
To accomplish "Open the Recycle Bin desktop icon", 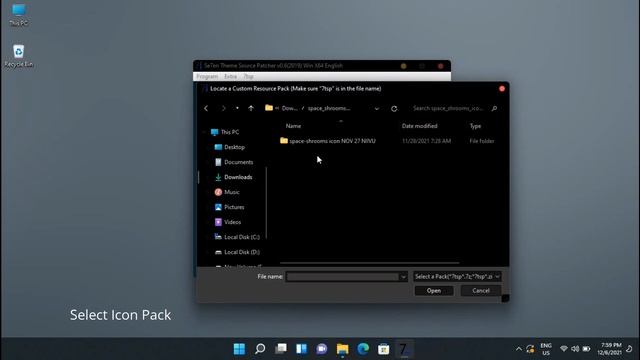I will (18, 56).
